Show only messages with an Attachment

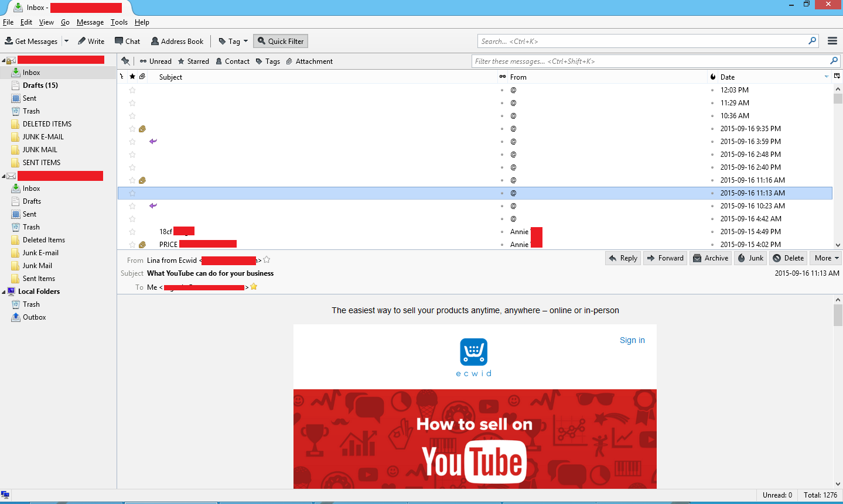click(x=309, y=61)
